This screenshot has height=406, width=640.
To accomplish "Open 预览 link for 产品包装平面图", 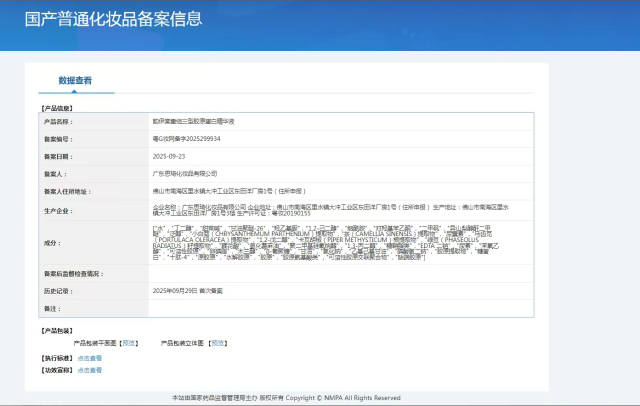I will [x=129, y=343].
